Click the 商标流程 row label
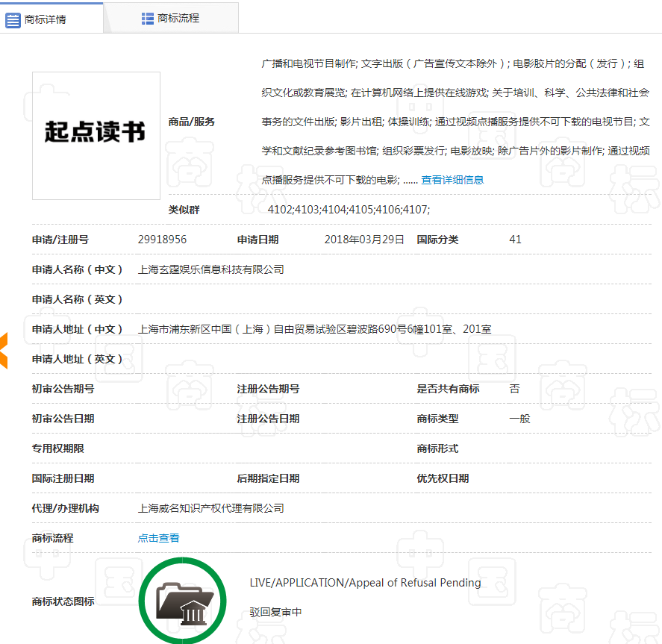662x644 pixels. pos(53,538)
